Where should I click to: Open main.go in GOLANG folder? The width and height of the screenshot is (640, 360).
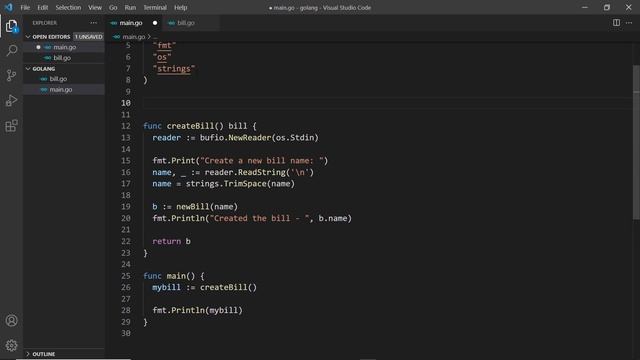tap(64, 89)
